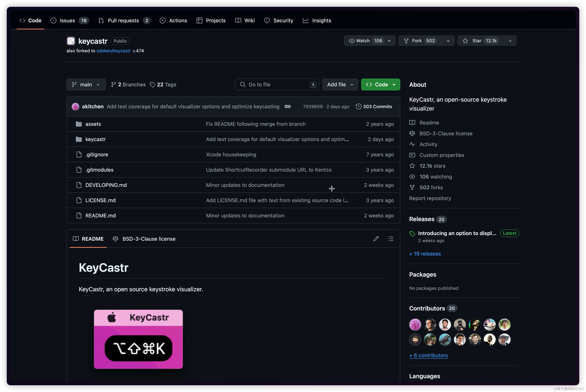Open the main branch selector dropdown
586x392 pixels.
click(x=86, y=85)
